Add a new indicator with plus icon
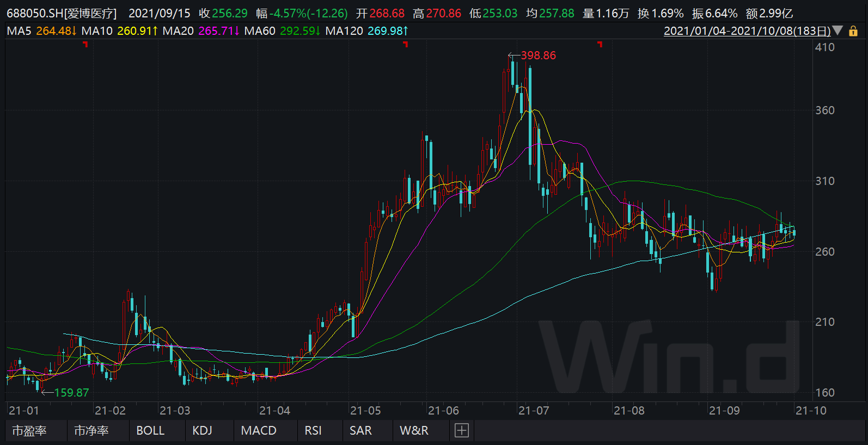868x445 pixels. coord(461,430)
